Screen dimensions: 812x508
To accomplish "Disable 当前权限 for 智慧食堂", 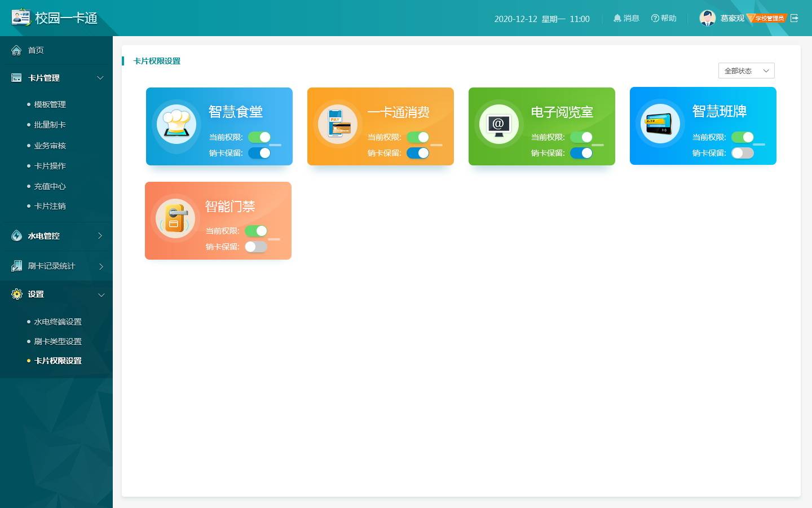I will coord(259,137).
